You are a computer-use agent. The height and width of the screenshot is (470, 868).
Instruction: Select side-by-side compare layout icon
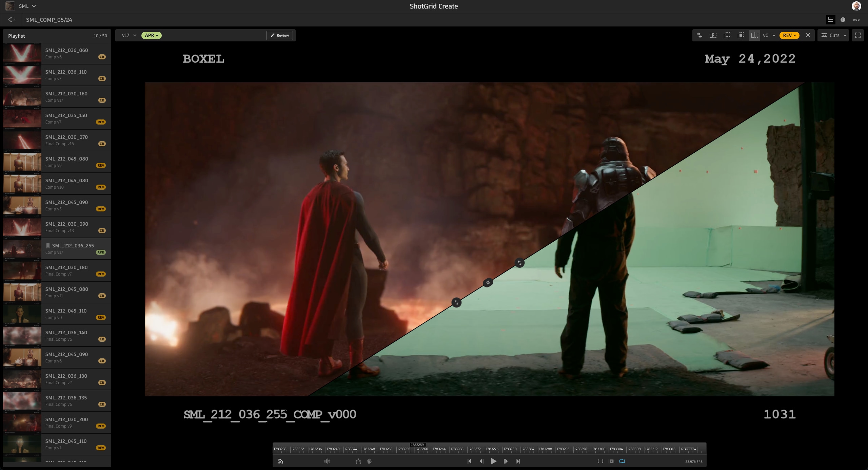click(x=713, y=35)
